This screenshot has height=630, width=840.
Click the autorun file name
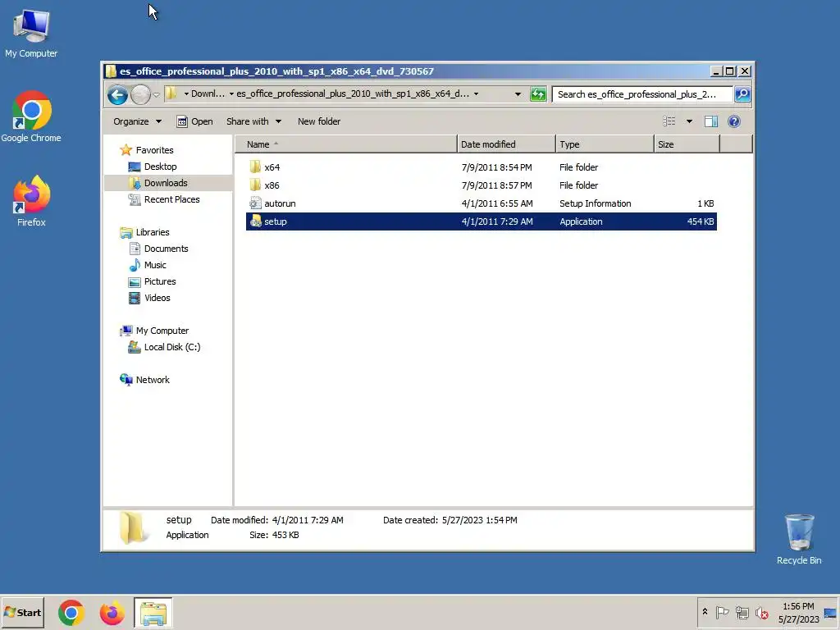280,203
